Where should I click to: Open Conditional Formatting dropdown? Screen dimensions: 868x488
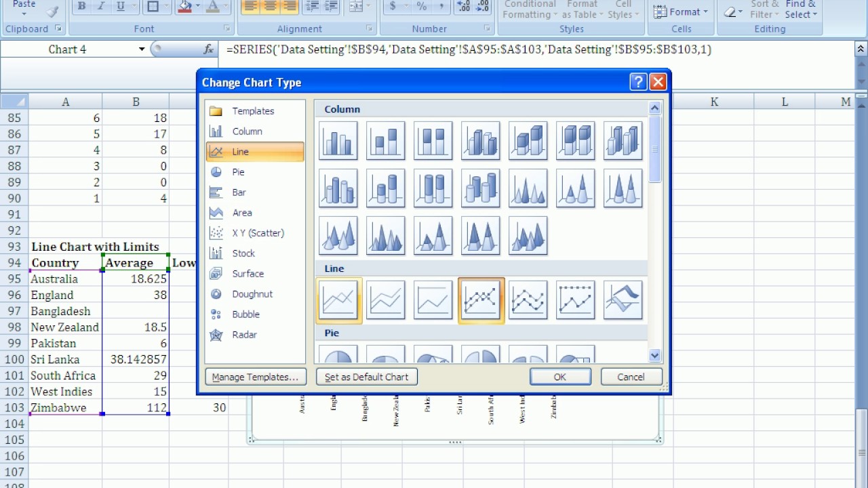[x=530, y=9]
